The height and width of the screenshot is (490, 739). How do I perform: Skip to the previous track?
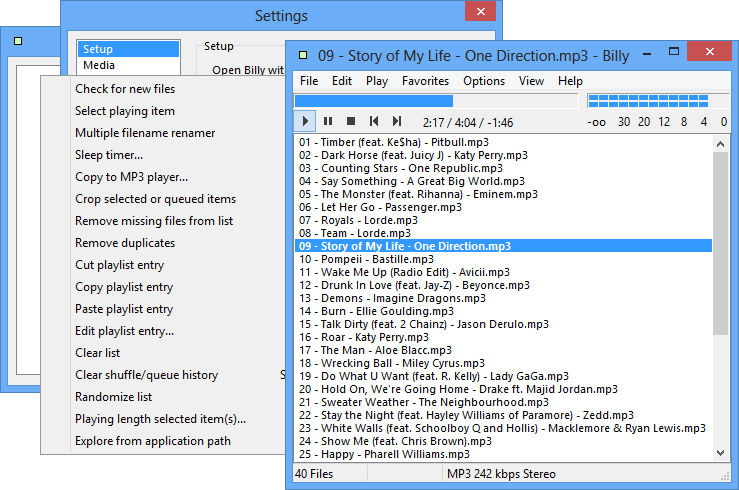pos(374,122)
